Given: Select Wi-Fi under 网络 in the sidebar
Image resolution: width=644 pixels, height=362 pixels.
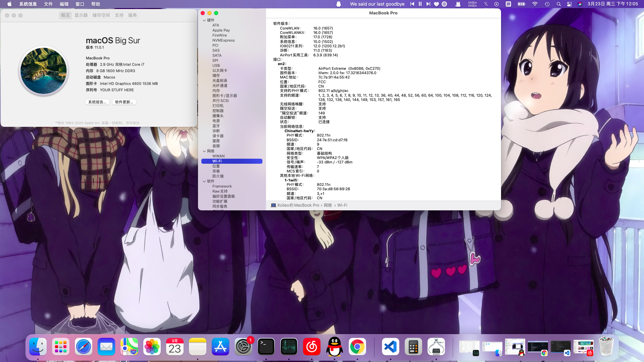Looking at the screenshot, I should click(216, 161).
